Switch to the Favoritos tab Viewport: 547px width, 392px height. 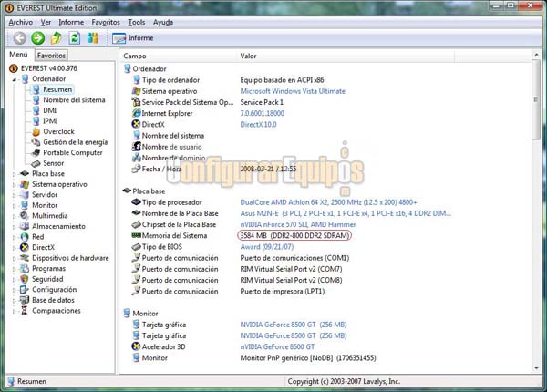pos(51,55)
